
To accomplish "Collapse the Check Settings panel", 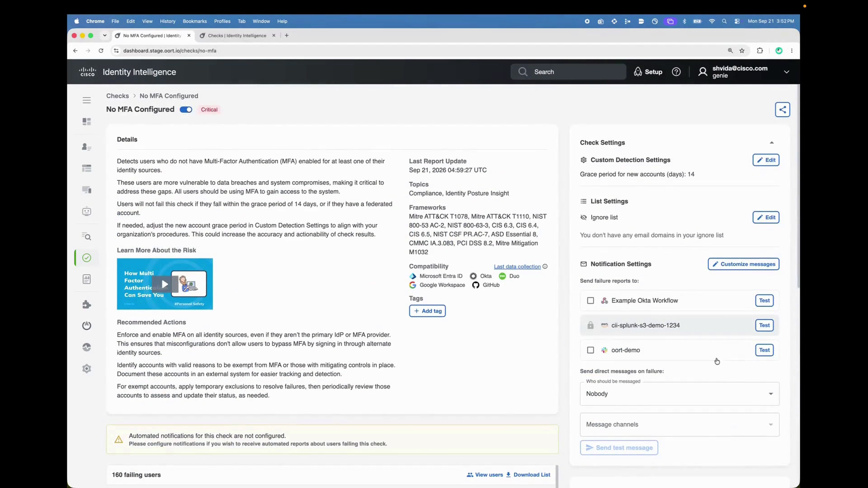I will pos(772,143).
